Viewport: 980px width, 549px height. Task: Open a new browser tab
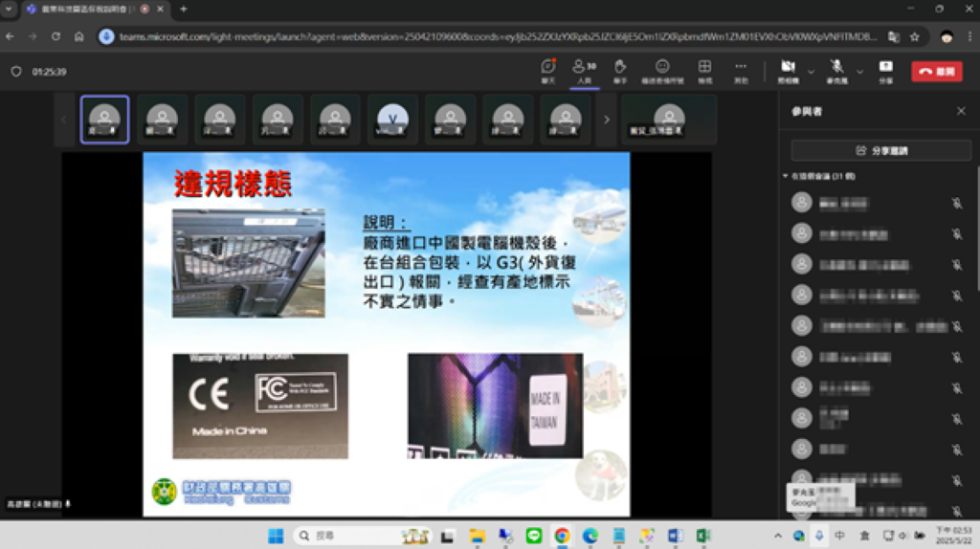[x=183, y=10]
